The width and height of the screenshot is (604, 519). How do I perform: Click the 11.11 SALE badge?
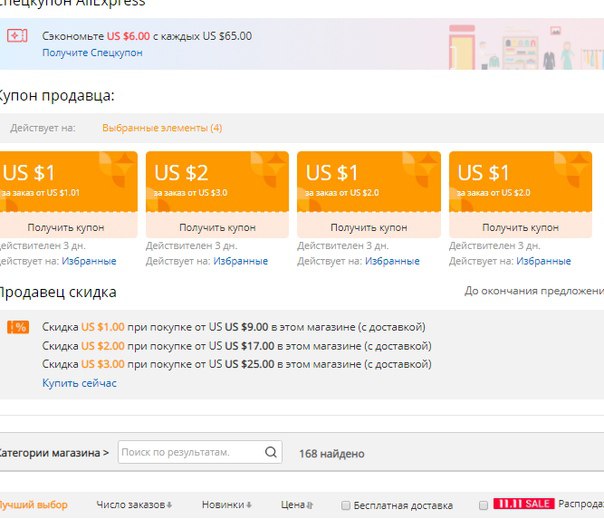(524, 504)
